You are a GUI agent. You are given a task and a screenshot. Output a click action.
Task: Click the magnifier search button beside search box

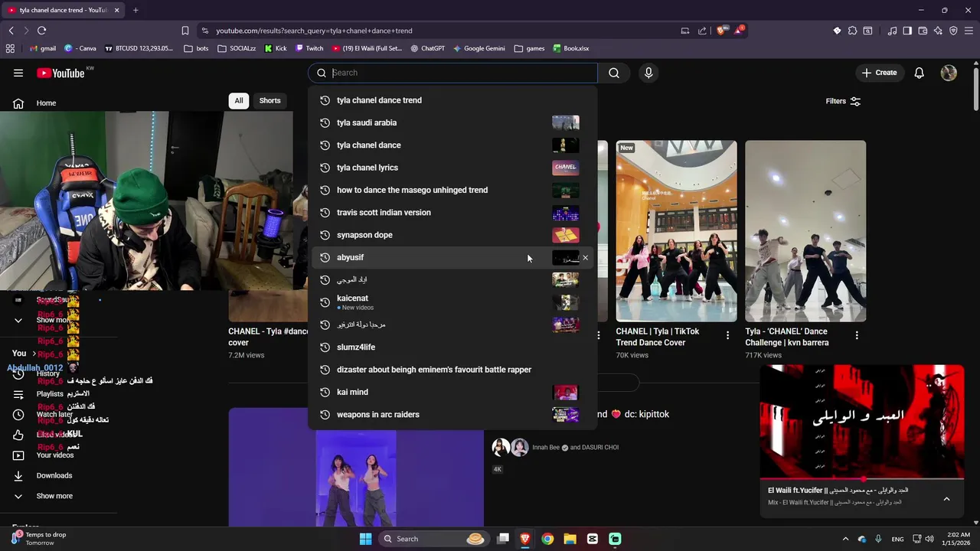pyautogui.click(x=614, y=73)
